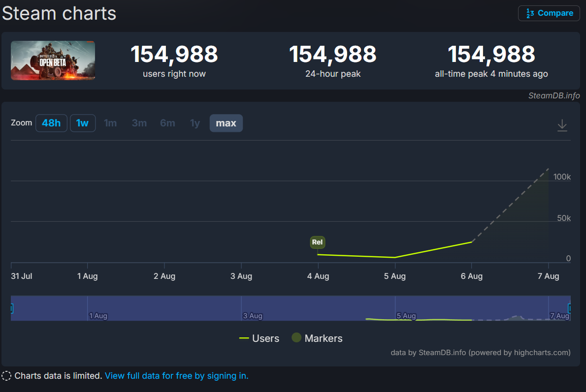Set chart zoom to 1w
Screen dimensions: 586x392
83,123
